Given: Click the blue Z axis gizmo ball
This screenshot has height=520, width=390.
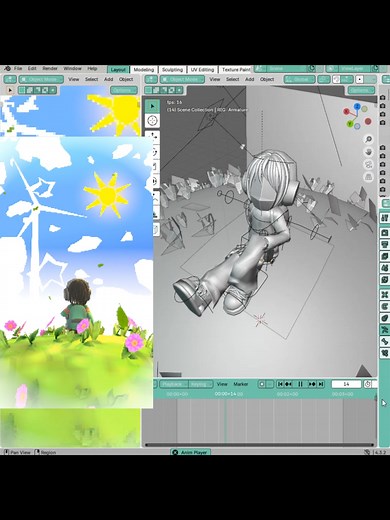Looking at the screenshot, I should (x=357, y=107).
